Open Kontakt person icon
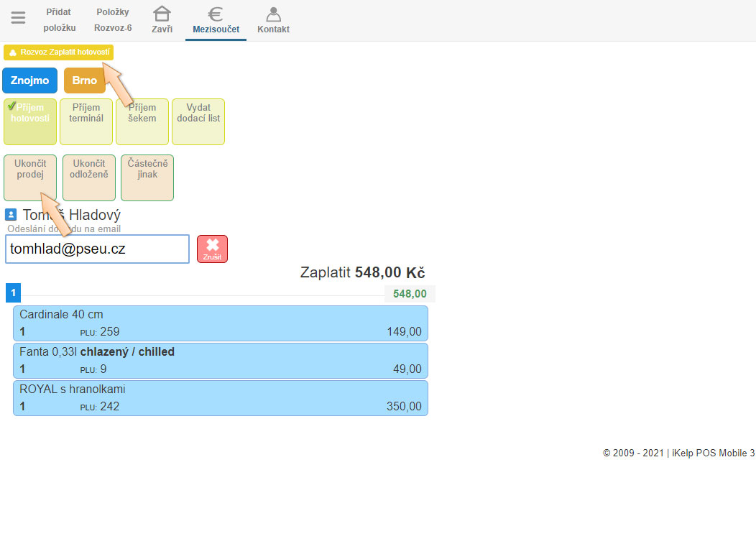The width and height of the screenshot is (756, 544). (x=273, y=14)
